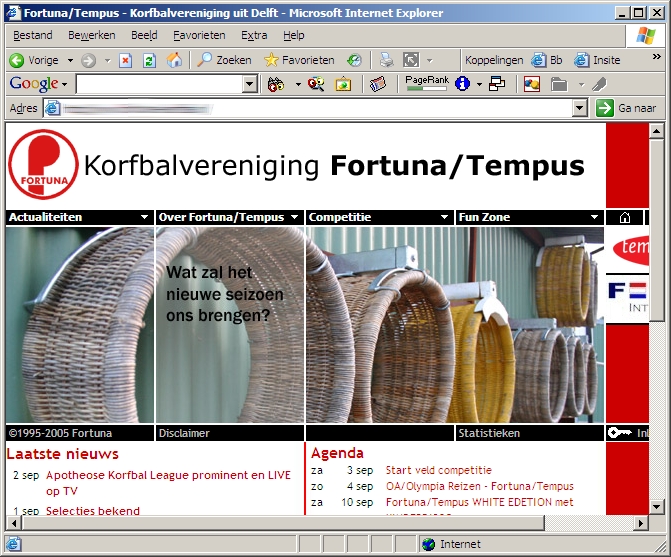The width and height of the screenshot is (671, 557).
Task: Click the ©1995-2005 Fortuna footer text
Action: click(x=60, y=433)
